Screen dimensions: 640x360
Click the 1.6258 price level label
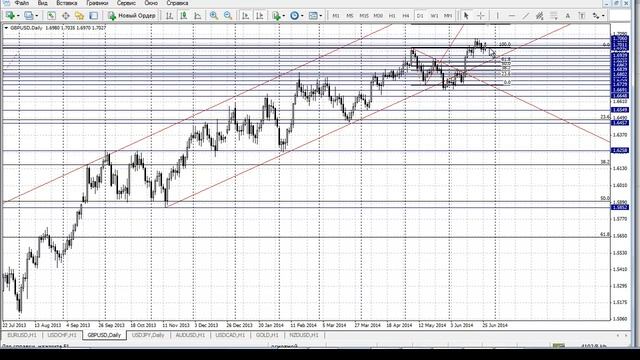click(620, 151)
